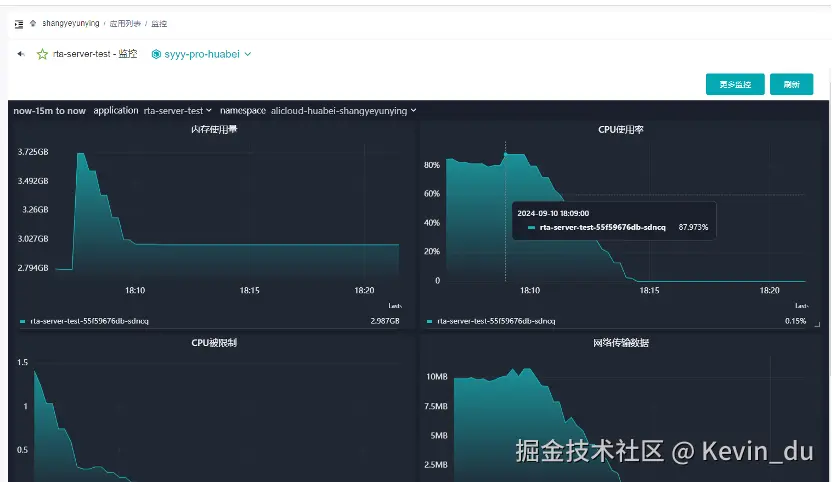Toggle the sidebar menu collapse icon

coord(19,24)
